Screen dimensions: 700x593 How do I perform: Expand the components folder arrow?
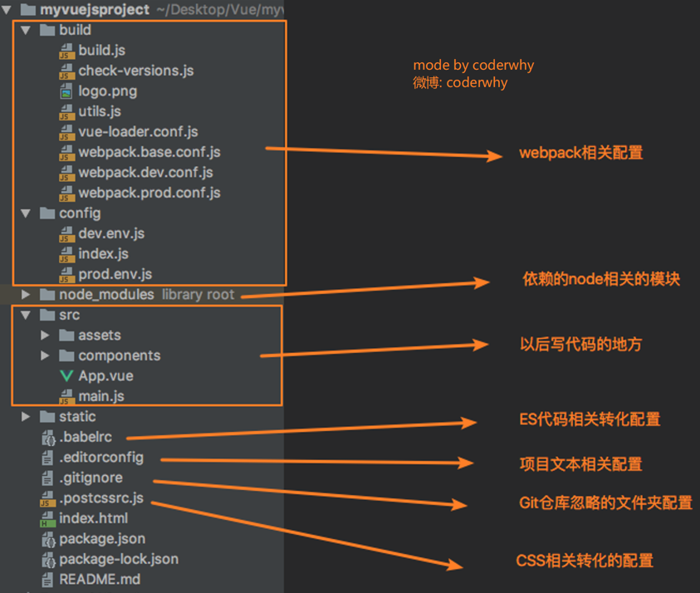pyautogui.click(x=45, y=355)
